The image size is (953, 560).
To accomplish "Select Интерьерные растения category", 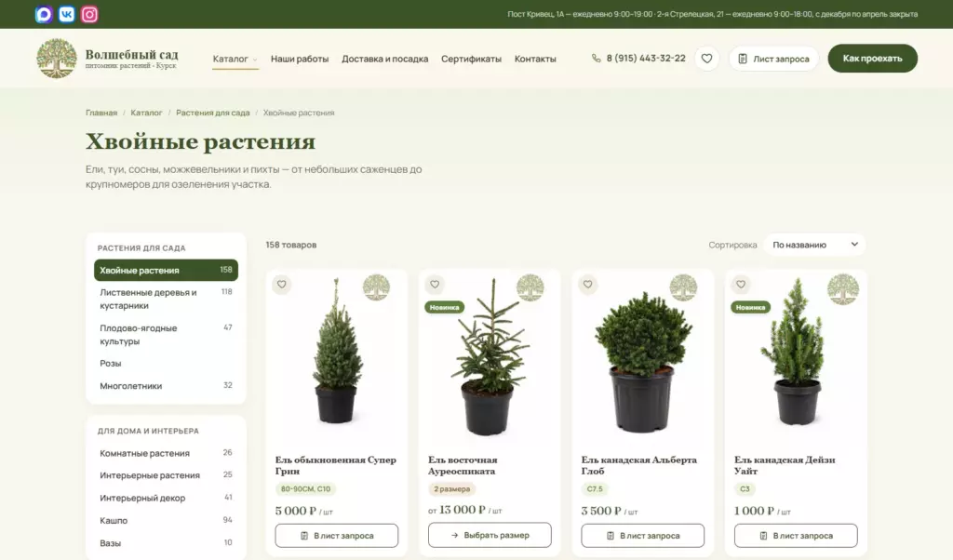I will point(166,475).
